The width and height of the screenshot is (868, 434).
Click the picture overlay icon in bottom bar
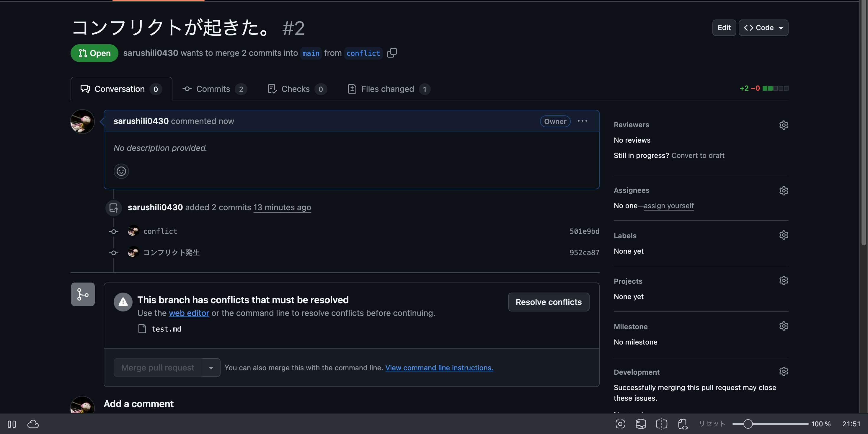[x=641, y=424]
